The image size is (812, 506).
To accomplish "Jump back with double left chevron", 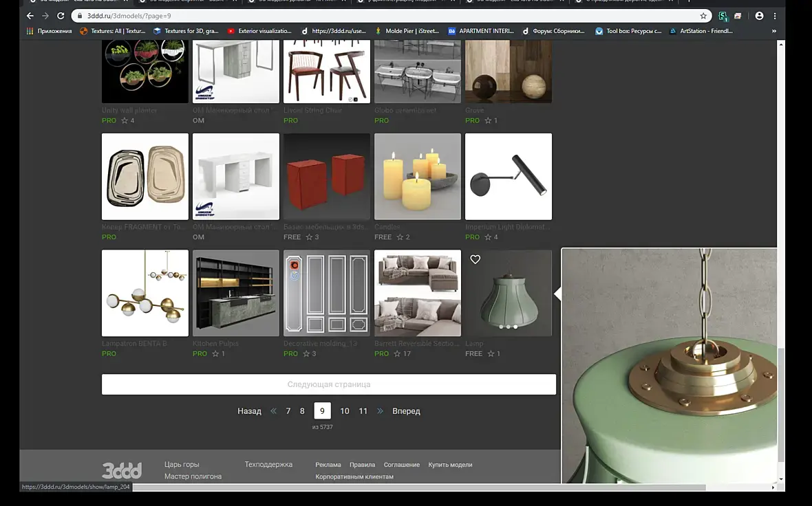I will [273, 411].
